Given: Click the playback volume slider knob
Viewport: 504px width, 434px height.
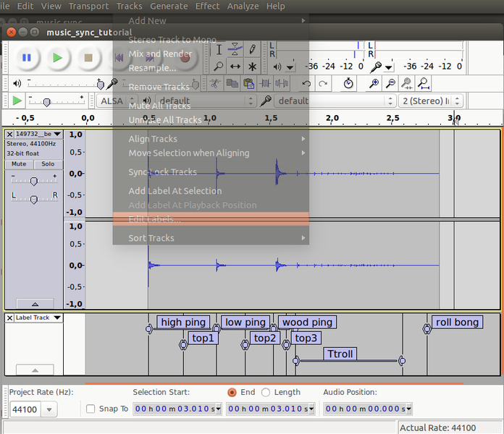Looking at the screenshot, I should click(100, 85).
